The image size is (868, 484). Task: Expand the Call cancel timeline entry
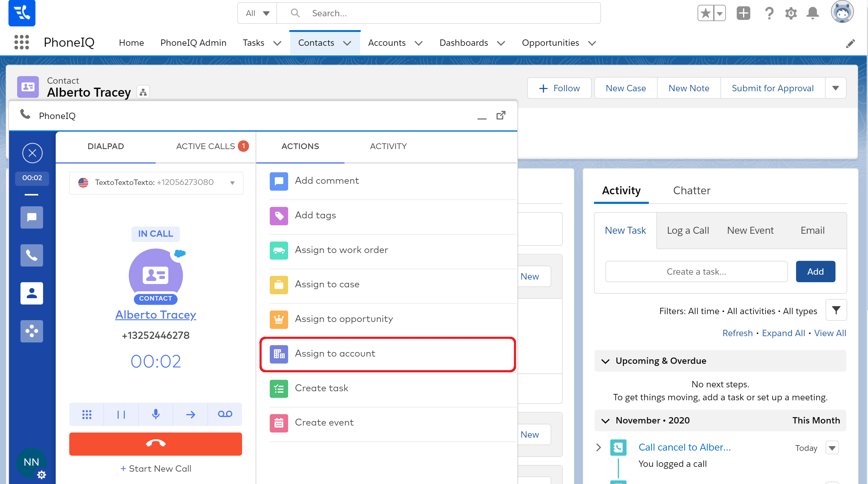click(x=599, y=447)
